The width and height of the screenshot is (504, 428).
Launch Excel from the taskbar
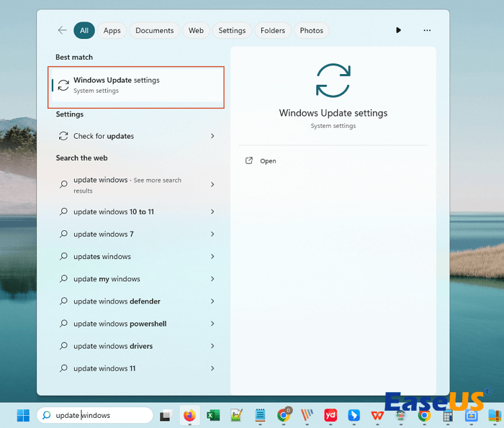click(x=213, y=415)
